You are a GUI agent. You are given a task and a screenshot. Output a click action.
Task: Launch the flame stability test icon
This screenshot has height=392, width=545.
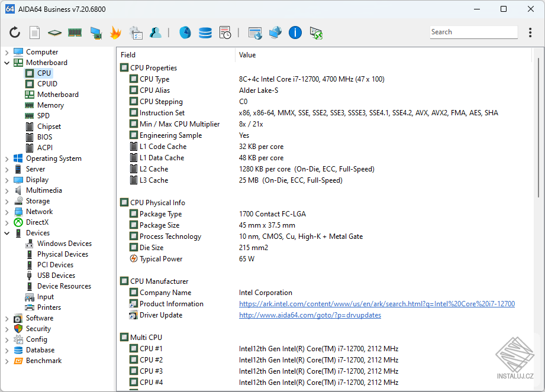tap(115, 33)
